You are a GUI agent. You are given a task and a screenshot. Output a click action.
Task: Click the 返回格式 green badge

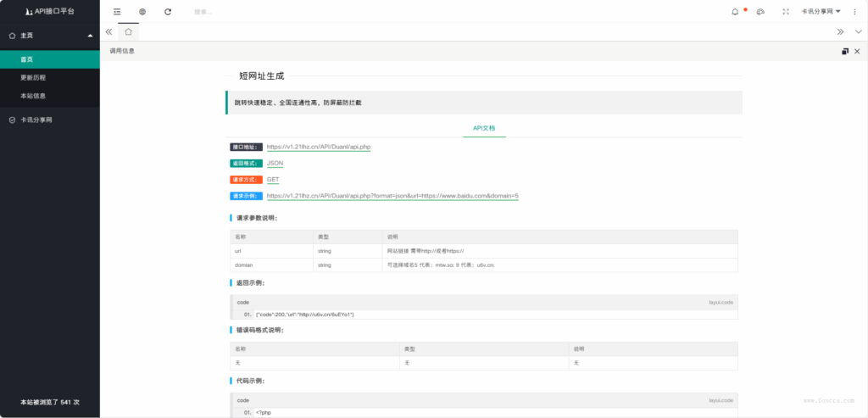pos(247,164)
